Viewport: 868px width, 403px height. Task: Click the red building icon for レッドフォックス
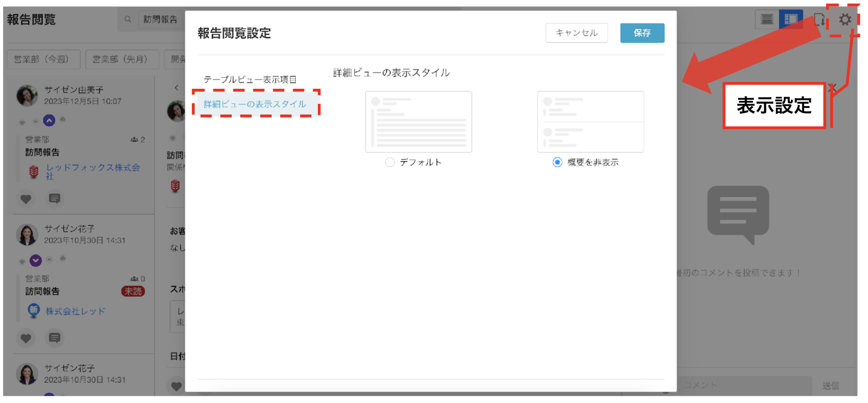(x=34, y=171)
